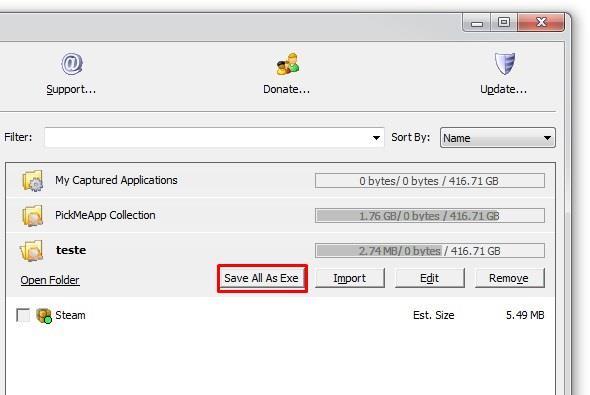Click the Steam application name
Screen dimensions: 590x395
70,315
